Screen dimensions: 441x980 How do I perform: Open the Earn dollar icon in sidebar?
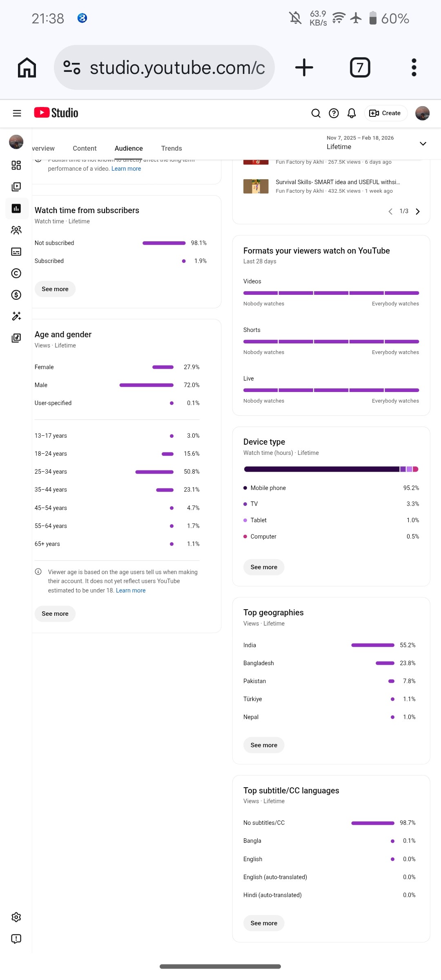pyautogui.click(x=16, y=295)
